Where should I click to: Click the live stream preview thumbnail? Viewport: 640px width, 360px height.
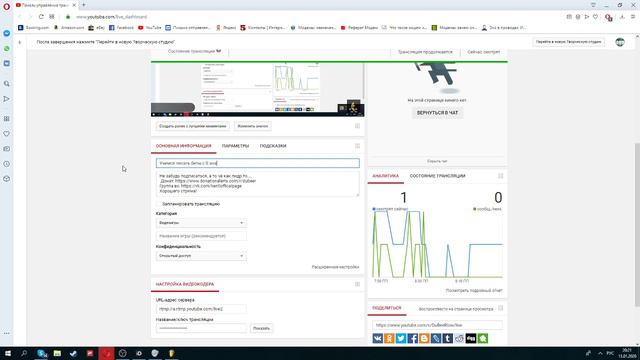[x=258, y=90]
